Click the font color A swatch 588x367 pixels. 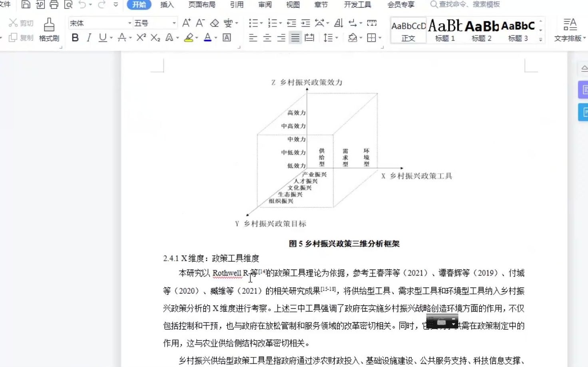point(207,38)
